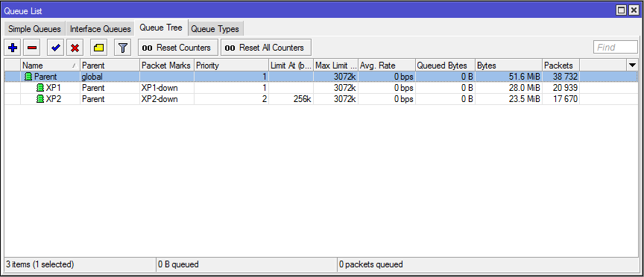
Task: Open the column chooser dropdown arrow
Action: click(632, 65)
